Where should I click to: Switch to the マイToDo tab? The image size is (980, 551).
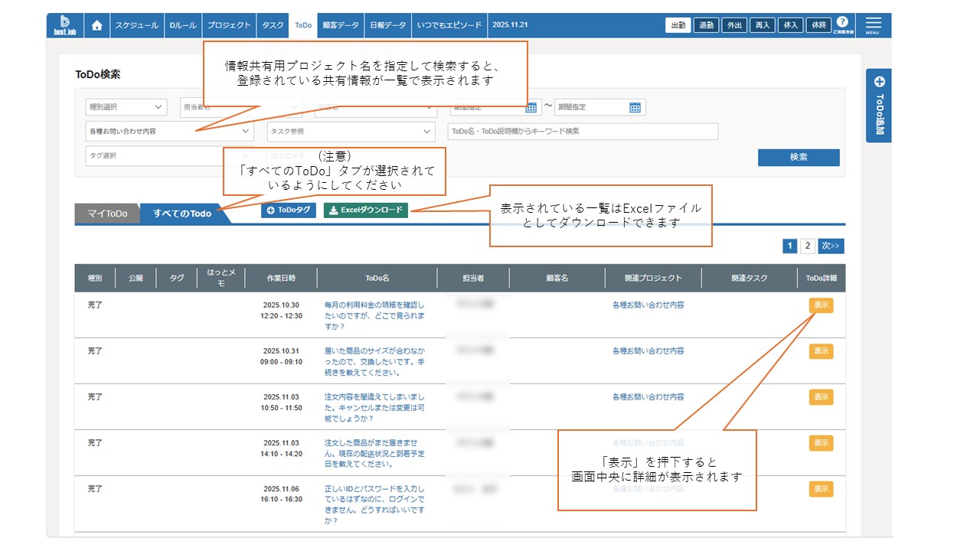pyautogui.click(x=107, y=214)
